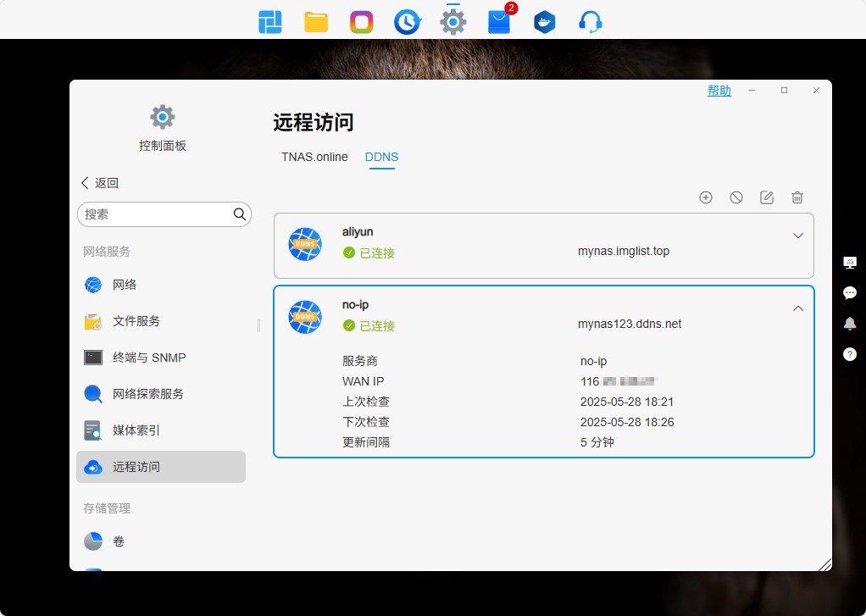This screenshot has width=866, height=616.
Task: Click the 帮助 help link
Action: pos(719,91)
